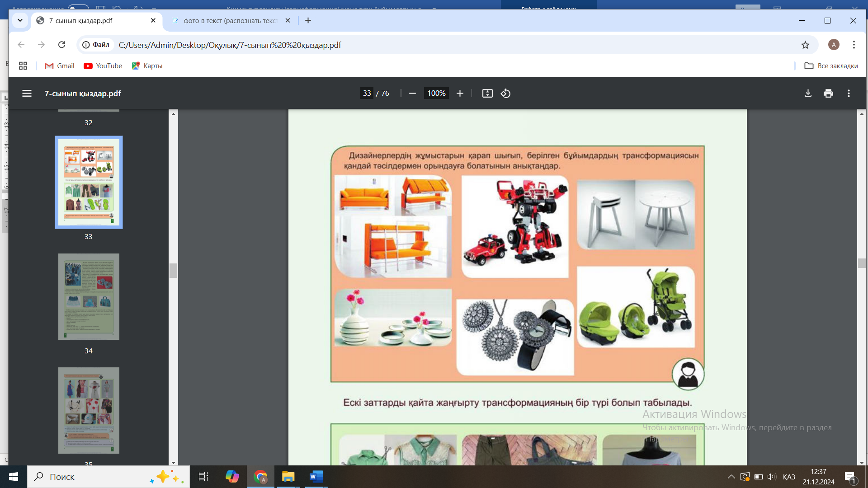This screenshot has height=488, width=868.
Task: Bookmark this page with star icon
Action: [x=805, y=45]
